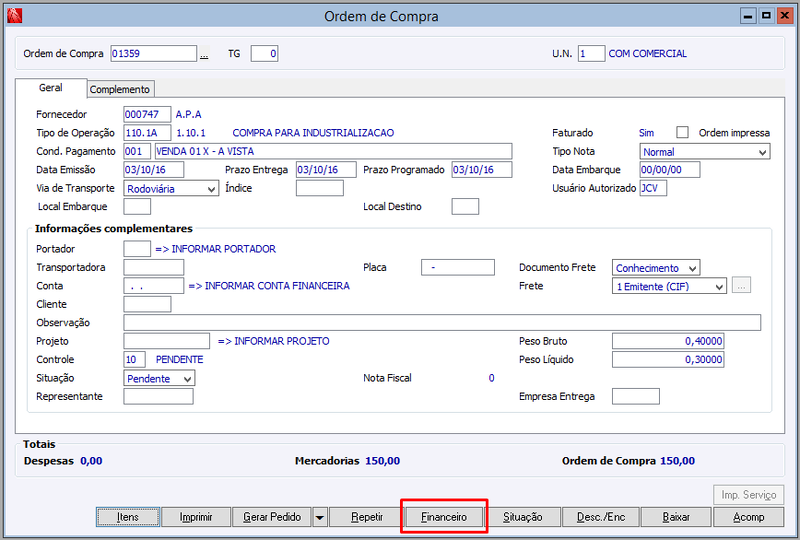The image size is (800, 540).
Task: Open the arrow menu beside Gerar Pedido
Action: click(x=320, y=517)
